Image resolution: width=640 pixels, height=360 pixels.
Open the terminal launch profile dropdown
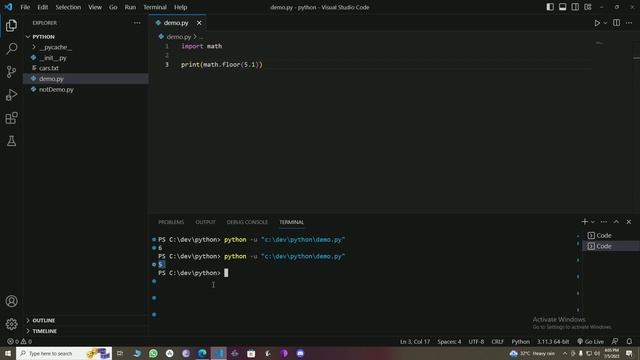click(593, 222)
